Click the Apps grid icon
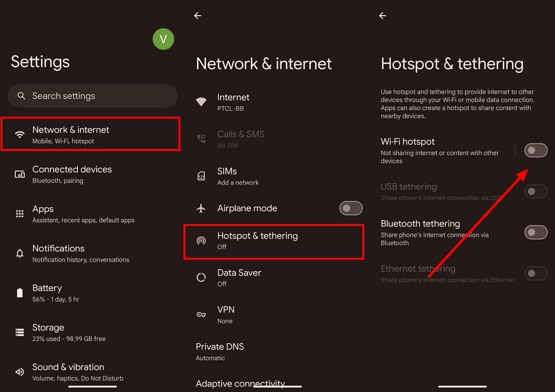Screen dimensions: 555x392 coord(20,214)
